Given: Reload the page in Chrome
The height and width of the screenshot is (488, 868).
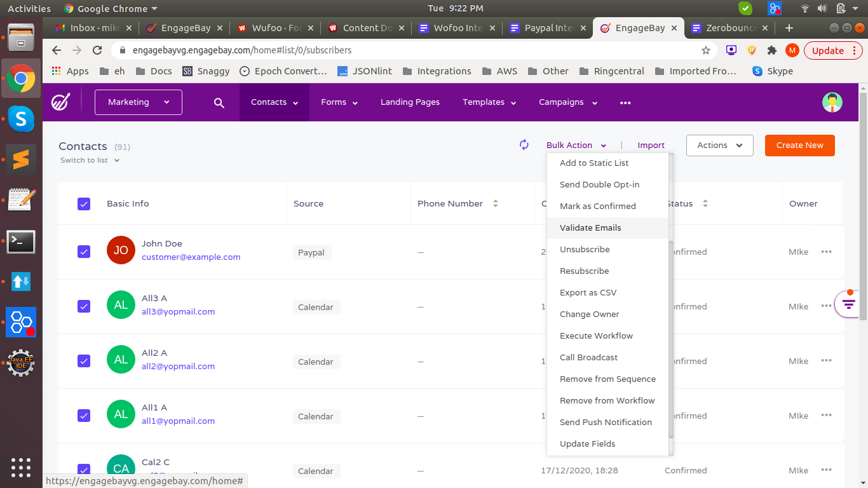Looking at the screenshot, I should pos(97,50).
